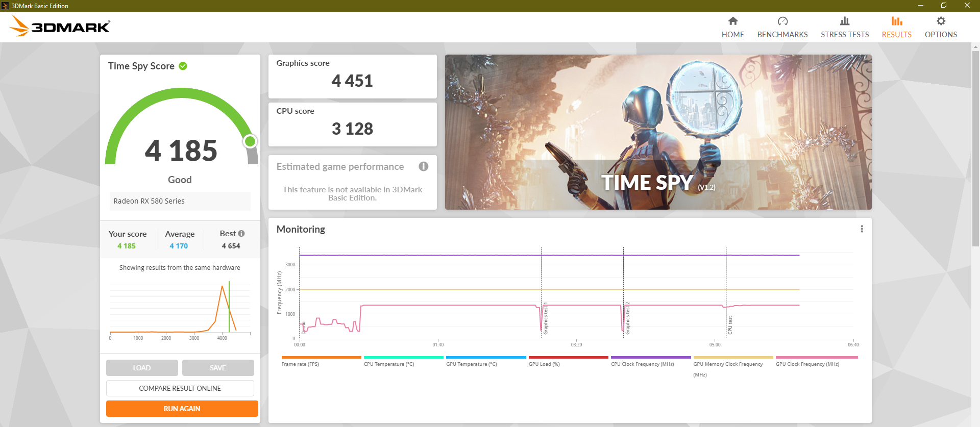
Task: Click info icon for estimated game performance
Action: (423, 166)
